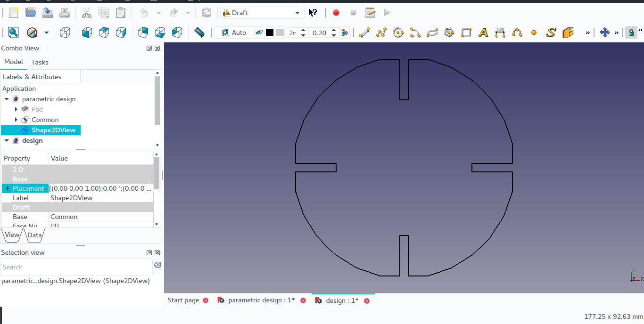644x324 pixels.
Task: Set the view to isometric
Action: tap(65, 32)
